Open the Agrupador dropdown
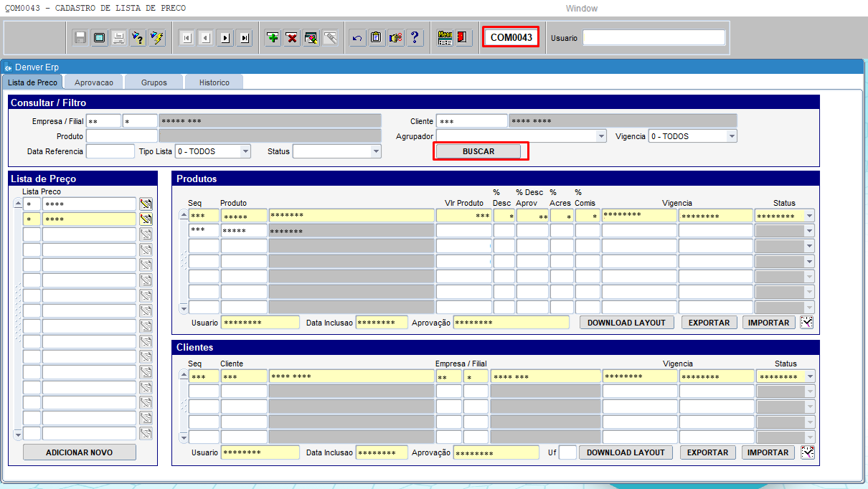This screenshot has width=868, height=489. pyautogui.click(x=601, y=136)
